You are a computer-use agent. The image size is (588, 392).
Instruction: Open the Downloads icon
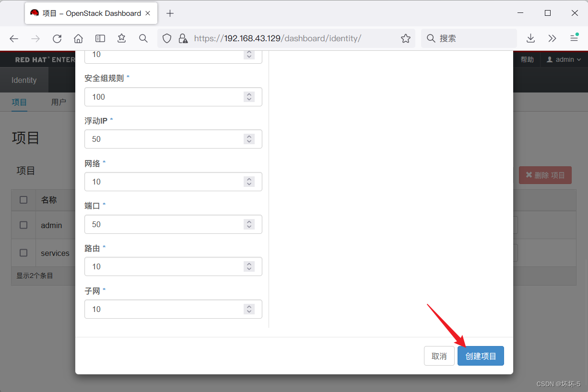pos(530,38)
